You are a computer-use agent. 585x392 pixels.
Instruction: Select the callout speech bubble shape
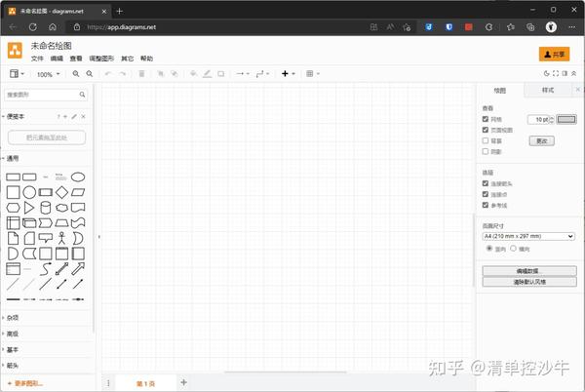click(46, 238)
